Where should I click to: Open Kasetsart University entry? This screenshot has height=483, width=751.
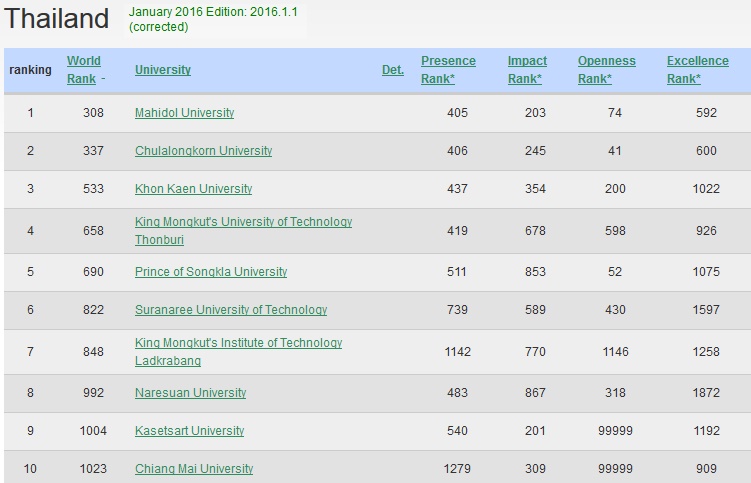189,431
